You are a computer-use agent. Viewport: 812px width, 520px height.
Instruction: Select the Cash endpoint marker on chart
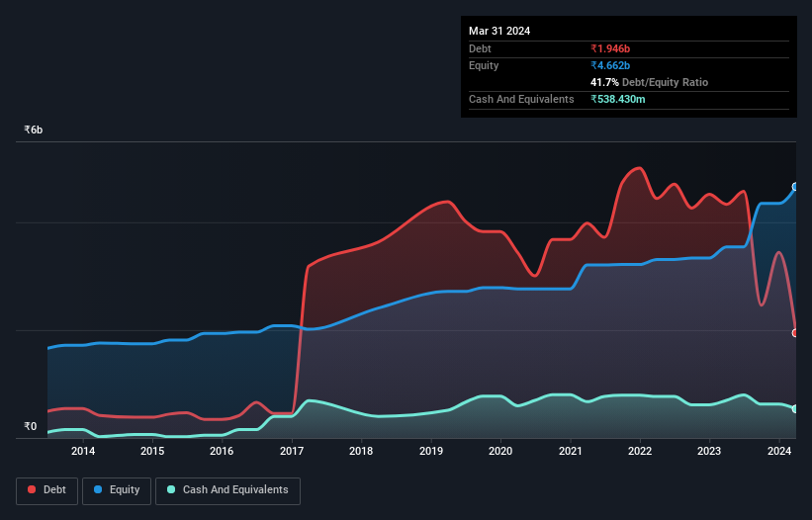[x=795, y=409]
